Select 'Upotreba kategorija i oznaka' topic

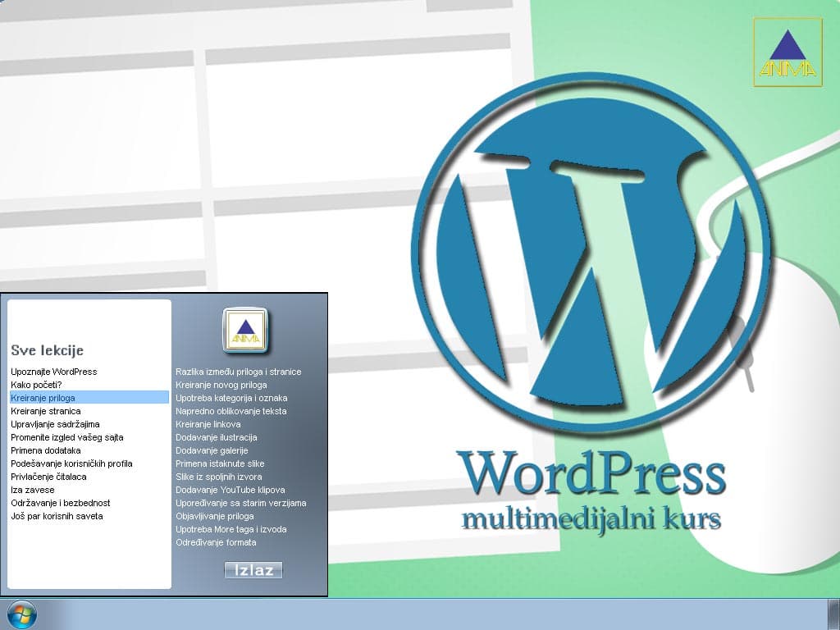231,397
